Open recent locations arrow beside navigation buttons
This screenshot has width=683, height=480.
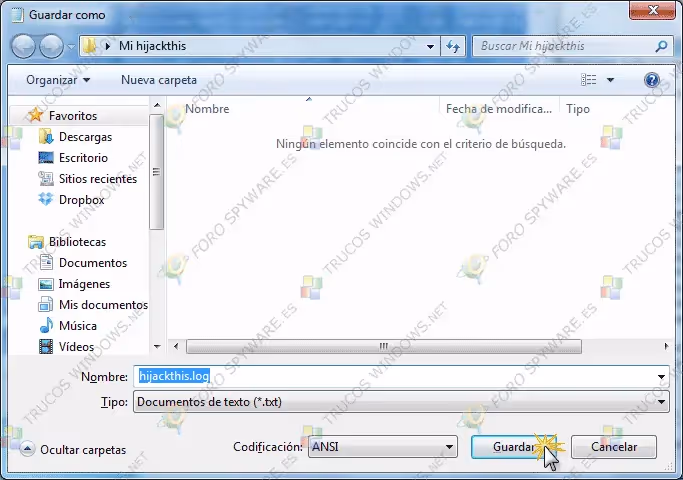pos(71,46)
